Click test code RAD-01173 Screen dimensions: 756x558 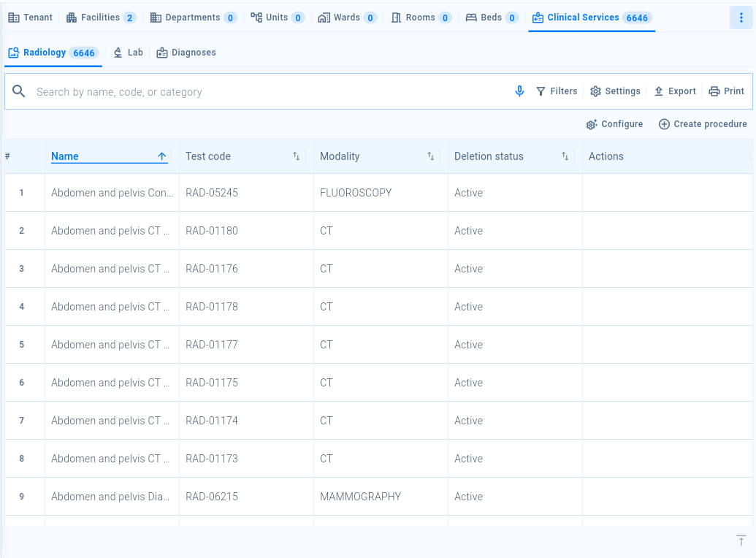coord(212,459)
